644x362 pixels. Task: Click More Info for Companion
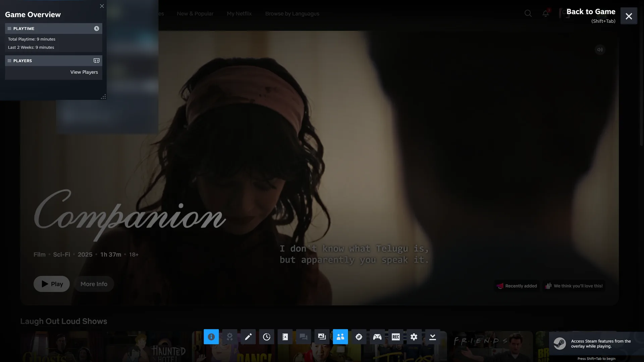coord(94,284)
